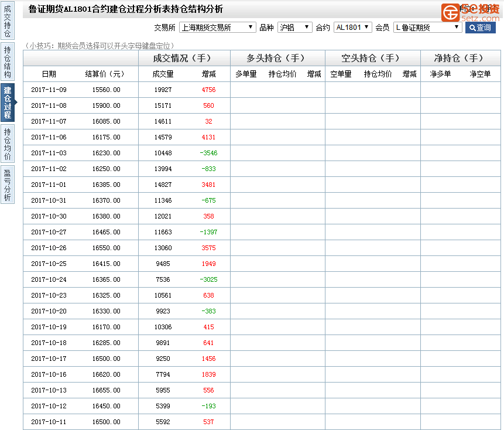This screenshot has width=504, height=430.
Task: Click the red change value 1839
Action: [x=208, y=374]
